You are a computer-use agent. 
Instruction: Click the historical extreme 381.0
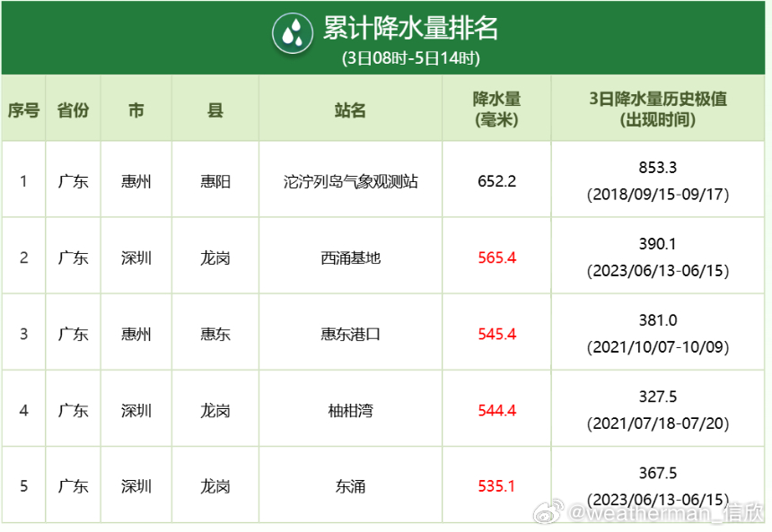click(658, 320)
